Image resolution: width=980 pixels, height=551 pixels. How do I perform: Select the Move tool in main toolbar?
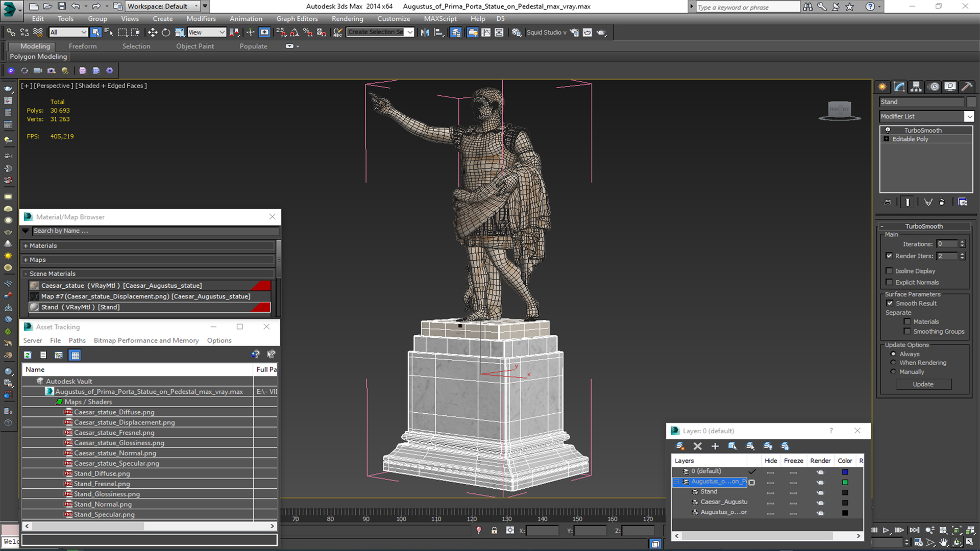(x=152, y=32)
